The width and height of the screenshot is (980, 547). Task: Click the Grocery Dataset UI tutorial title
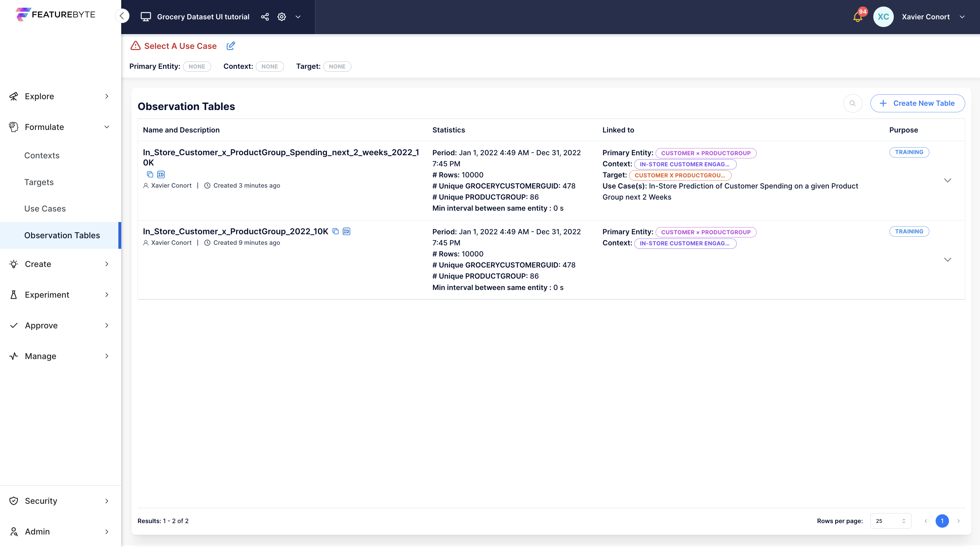click(203, 17)
